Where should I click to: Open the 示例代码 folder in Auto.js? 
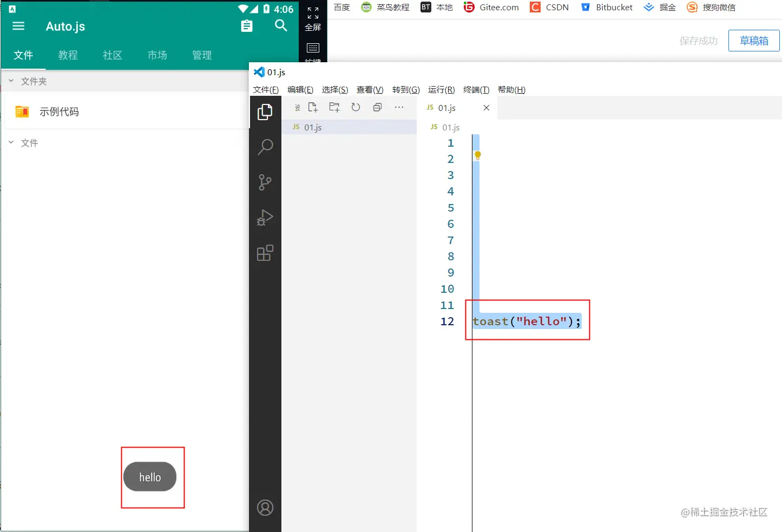click(x=126, y=111)
